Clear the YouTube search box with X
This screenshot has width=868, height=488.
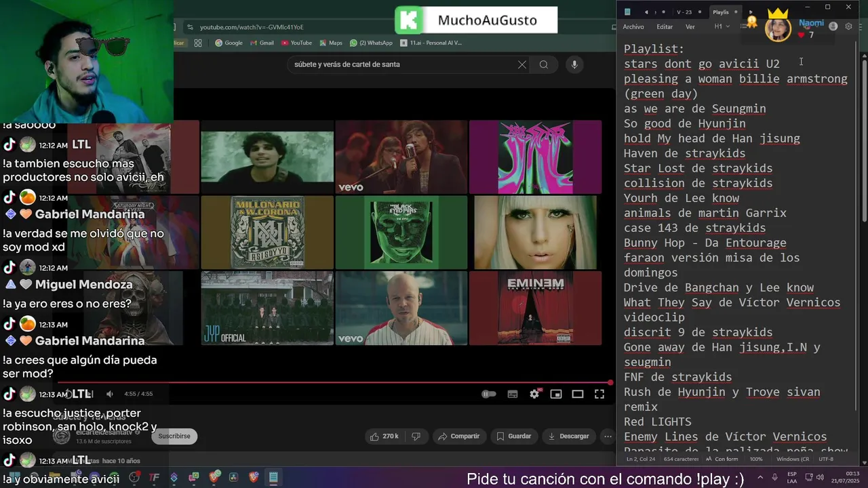(522, 64)
